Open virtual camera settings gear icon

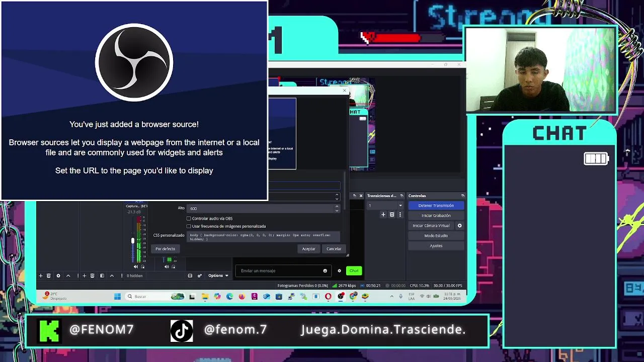pos(459,226)
